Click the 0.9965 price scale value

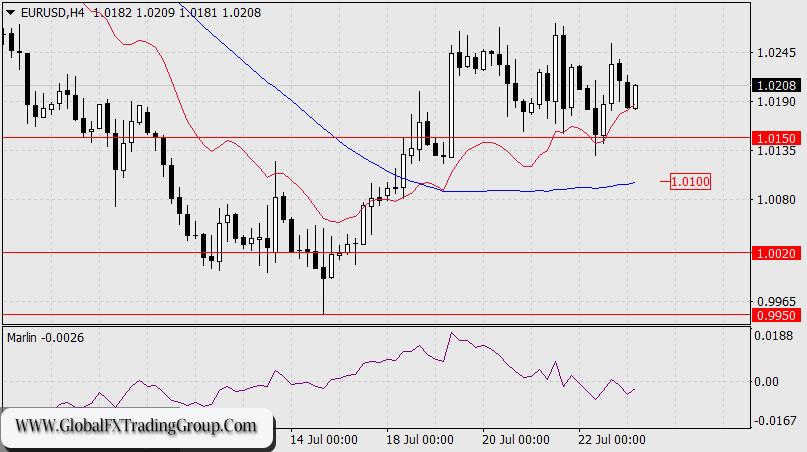pyautogui.click(x=776, y=301)
